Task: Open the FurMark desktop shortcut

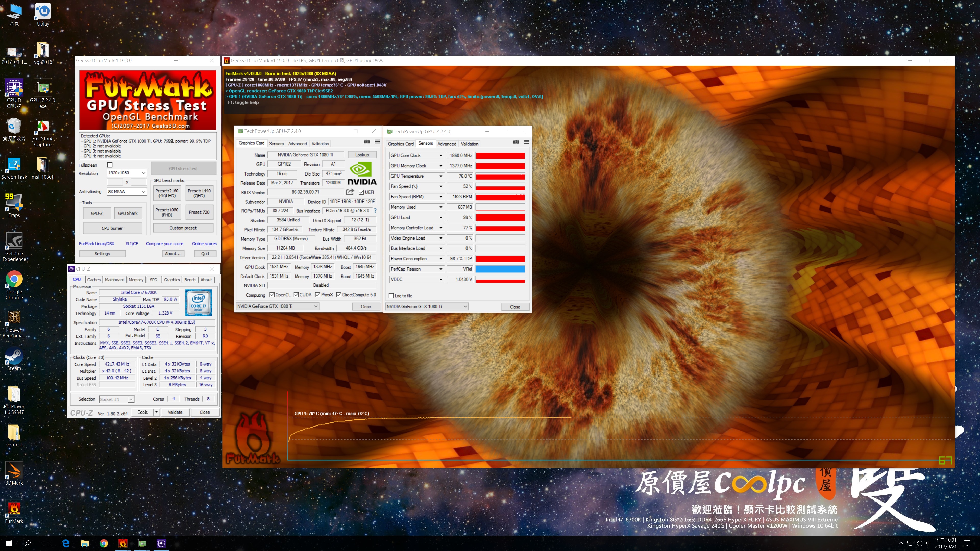Action: tap(14, 512)
